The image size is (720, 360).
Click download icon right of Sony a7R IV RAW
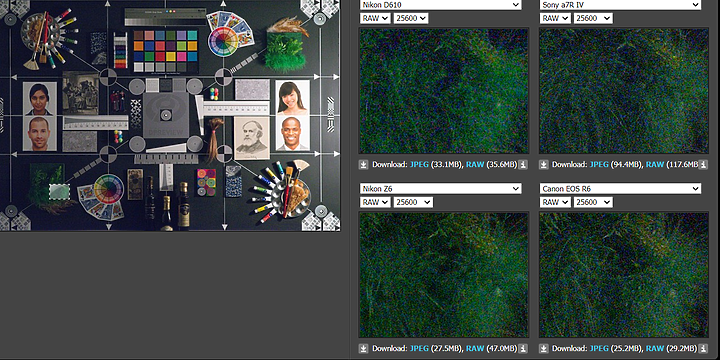703,164
